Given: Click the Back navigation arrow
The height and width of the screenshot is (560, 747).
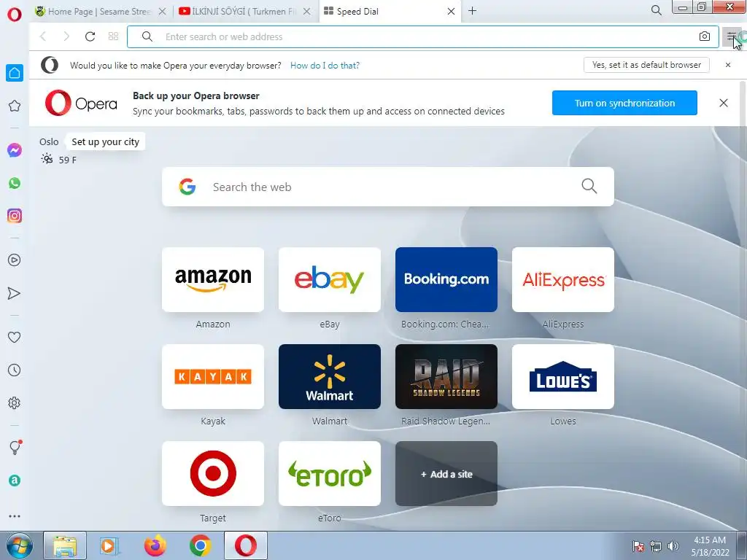Looking at the screenshot, I should [x=43, y=36].
